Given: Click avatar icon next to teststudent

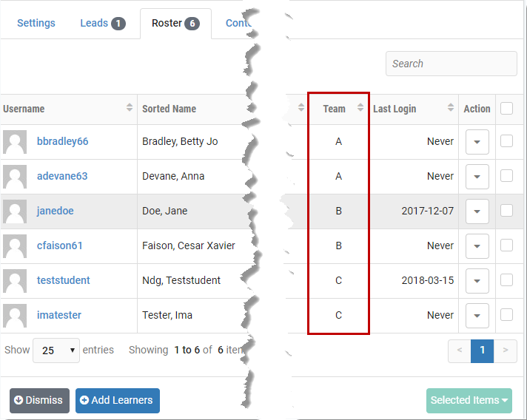Looking at the screenshot, I should point(15,281).
